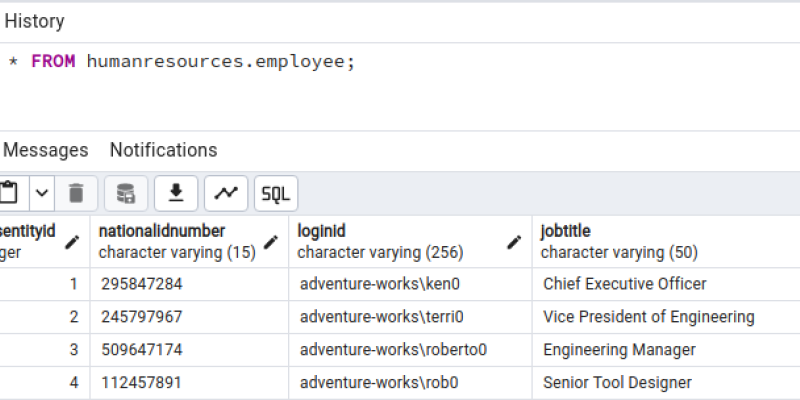Click the SQL toolbar button
Image resolution: width=800 pixels, height=400 pixels.
tap(276, 193)
